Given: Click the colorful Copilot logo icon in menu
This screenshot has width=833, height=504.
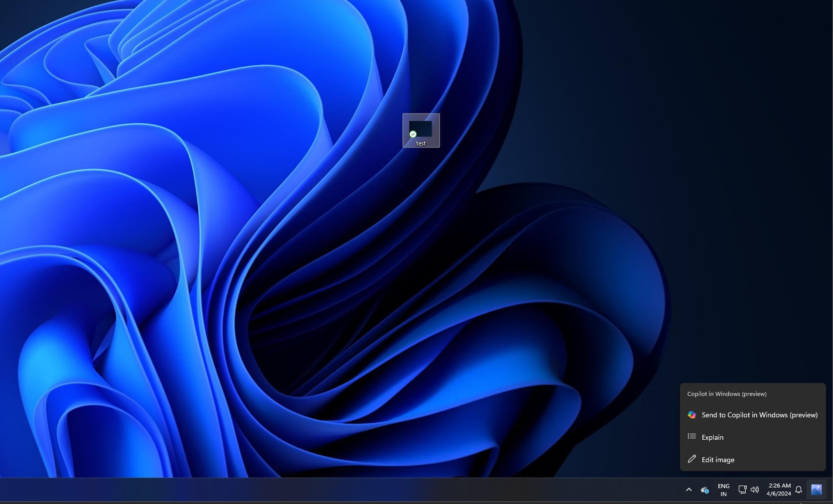Looking at the screenshot, I should (x=691, y=415).
